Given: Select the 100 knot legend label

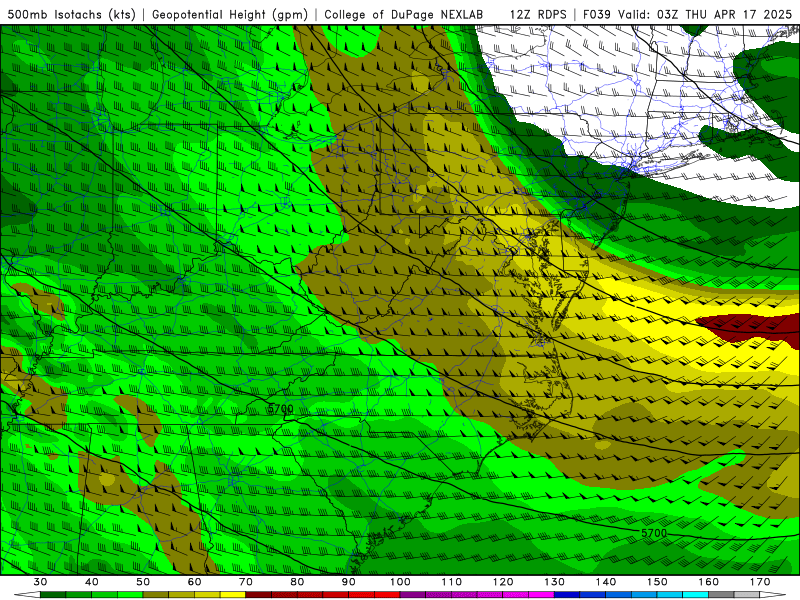Looking at the screenshot, I should pyautogui.click(x=401, y=582).
